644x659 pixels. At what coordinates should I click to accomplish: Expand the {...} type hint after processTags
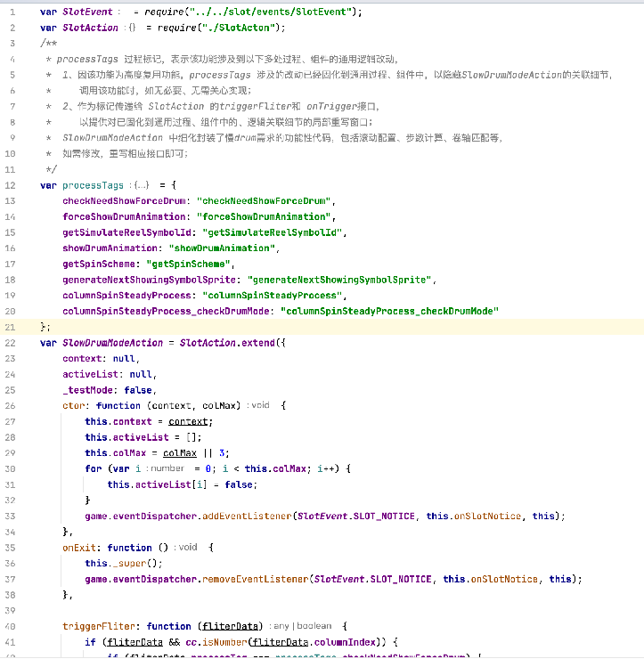tap(141, 185)
